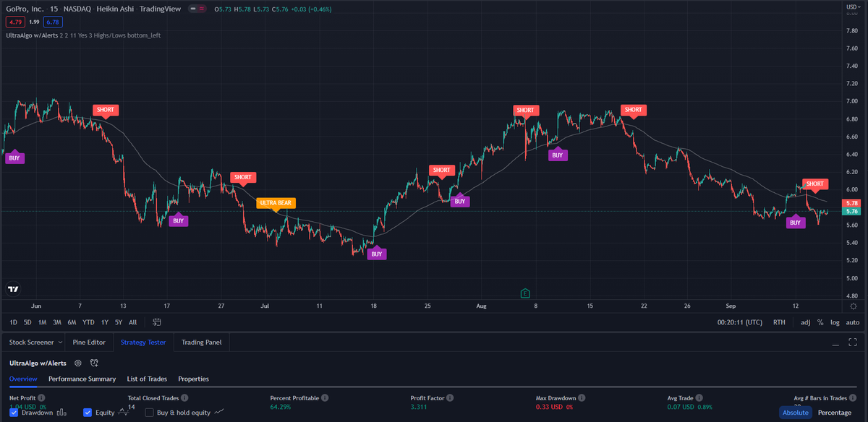The image size is (868, 422).
Task: Set chart range to 1M
Action: (42, 322)
